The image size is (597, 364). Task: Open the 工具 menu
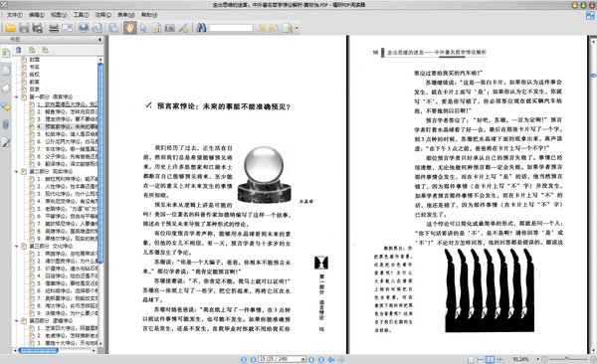pyautogui.click(x=81, y=15)
